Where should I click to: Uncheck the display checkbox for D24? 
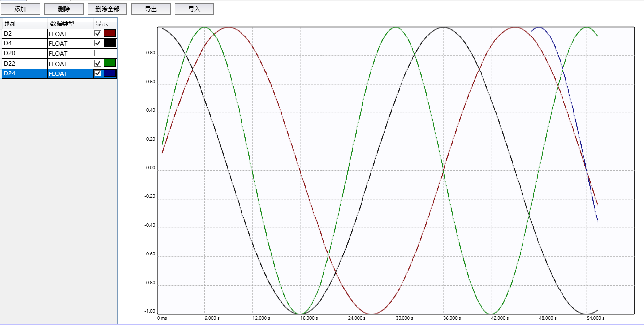click(x=98, y=73)
